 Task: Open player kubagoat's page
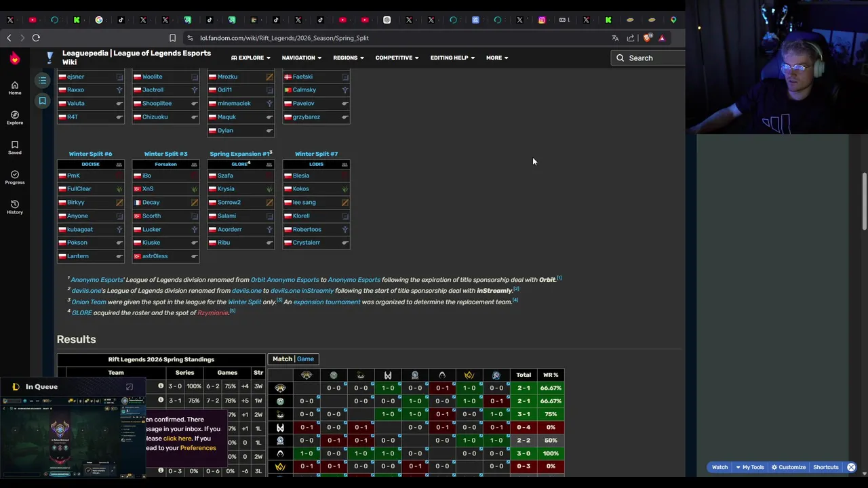(80, 229)
